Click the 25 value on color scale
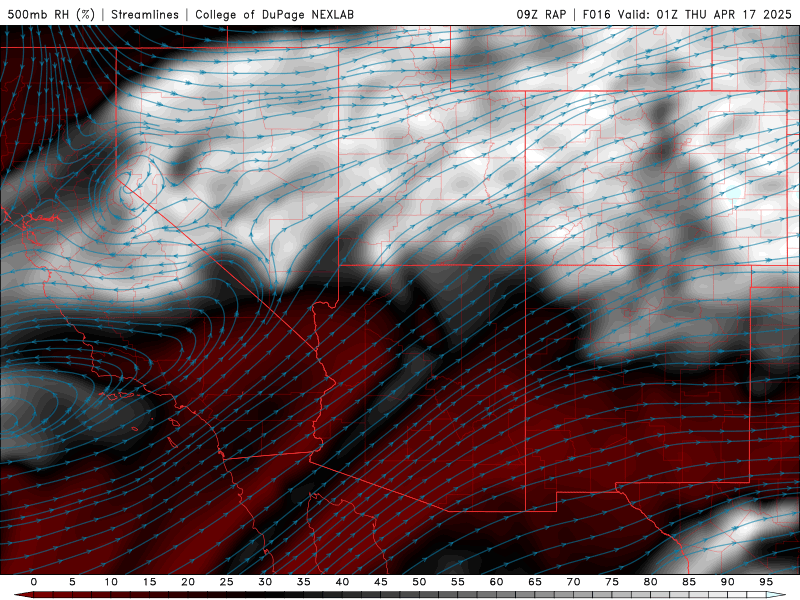Viewport: 800px width, 600px height. (227, 582)
